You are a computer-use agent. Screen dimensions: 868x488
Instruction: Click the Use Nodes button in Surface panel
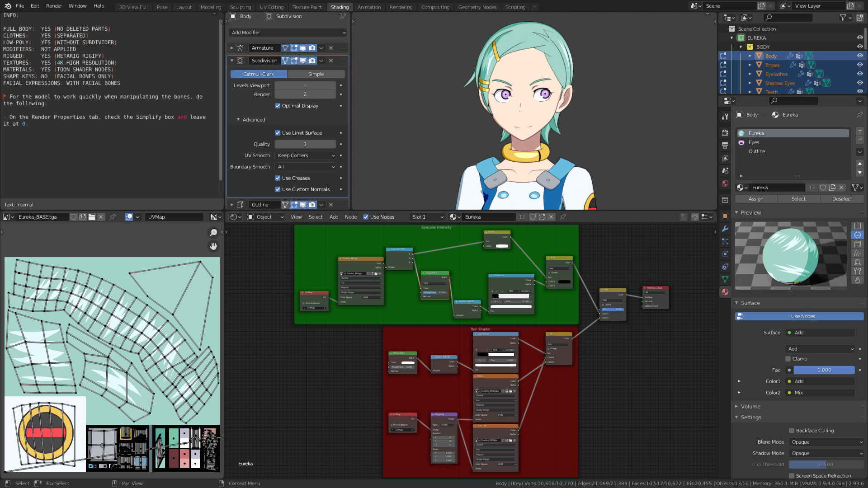click(799, 316)
